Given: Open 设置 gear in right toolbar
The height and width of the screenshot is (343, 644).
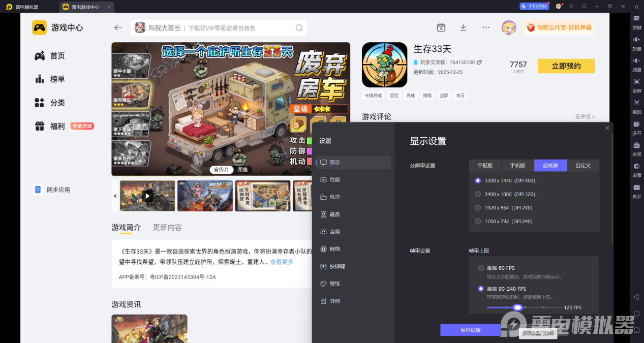Looking at the screenshot, I should point(637,170).
